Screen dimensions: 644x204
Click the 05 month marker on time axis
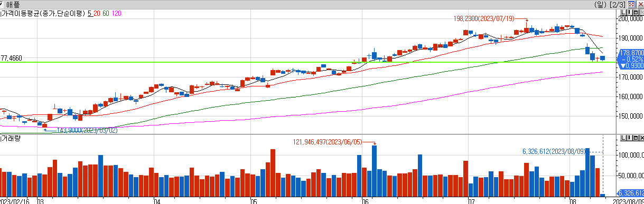(x=253, y=201)
